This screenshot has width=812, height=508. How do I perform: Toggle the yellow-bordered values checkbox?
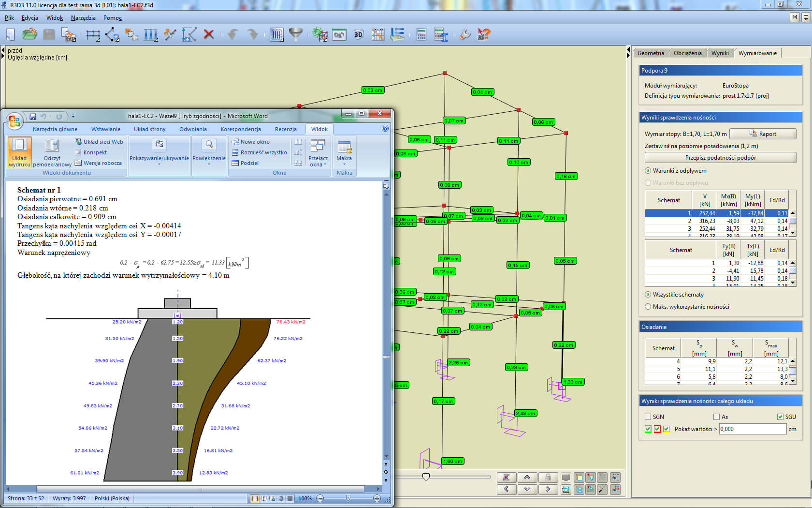click(667, 429)
